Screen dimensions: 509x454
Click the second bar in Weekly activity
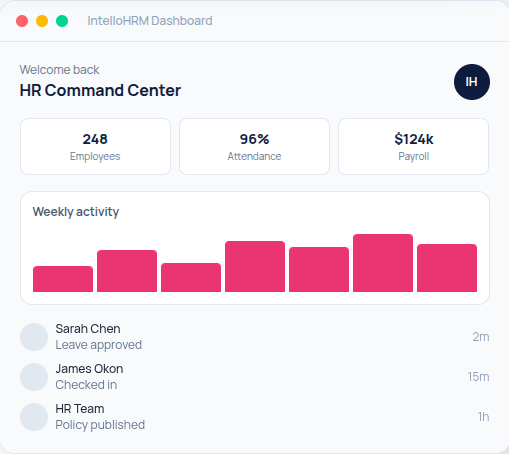(127, 271)
